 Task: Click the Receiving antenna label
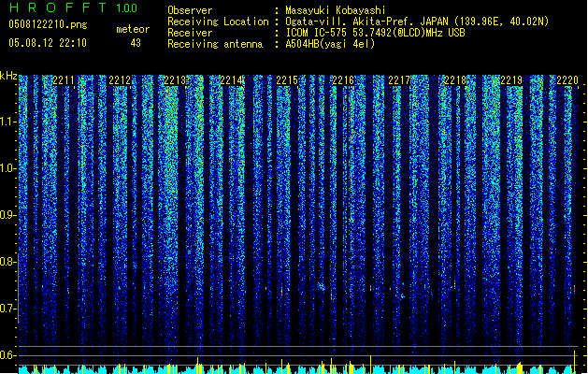215,44
